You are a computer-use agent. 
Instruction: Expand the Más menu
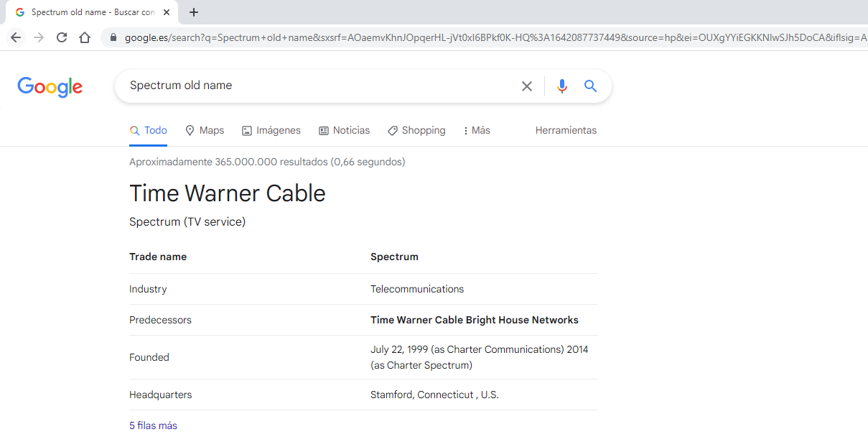477,131
